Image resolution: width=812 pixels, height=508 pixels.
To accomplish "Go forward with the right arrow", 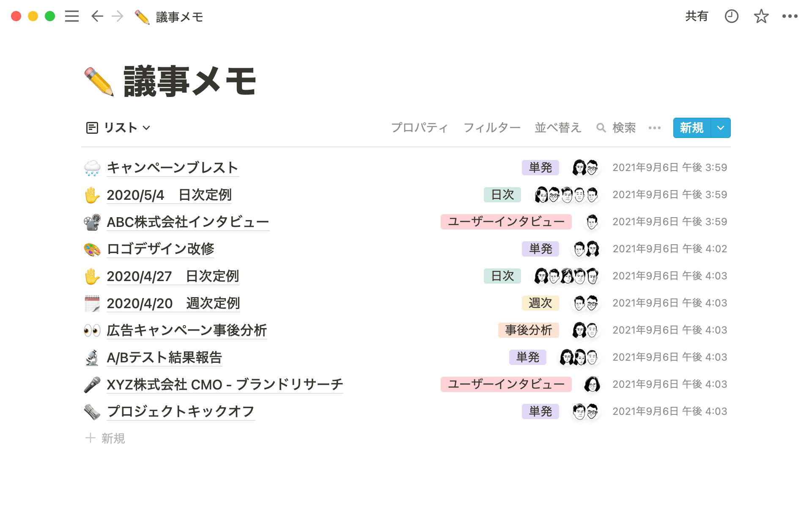I will pyautogui.click(x=118, y=17).
